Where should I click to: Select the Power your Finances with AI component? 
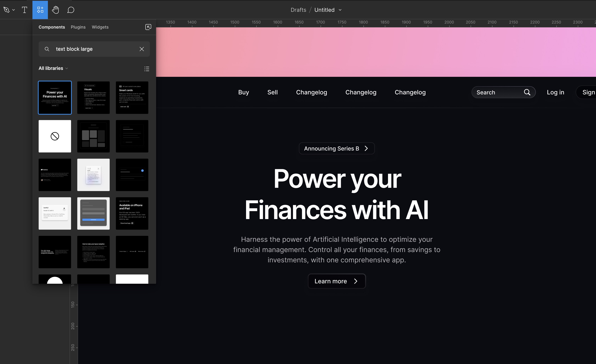(55, 98)
